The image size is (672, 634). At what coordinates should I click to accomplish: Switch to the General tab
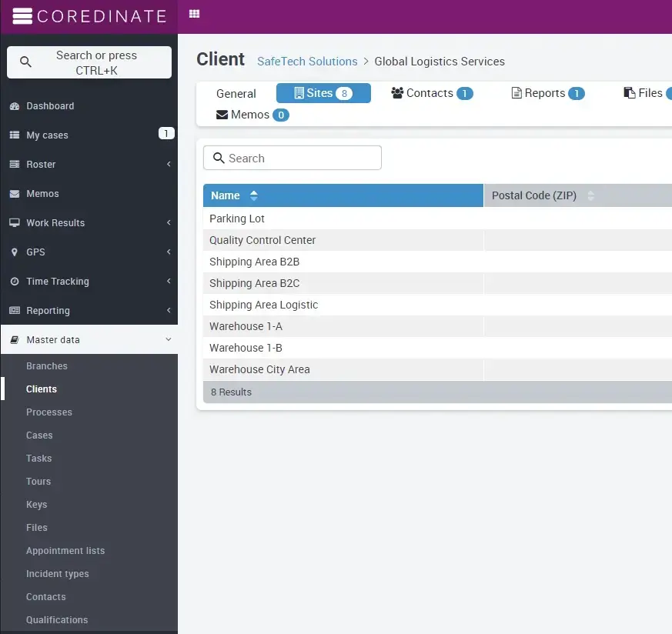pyautogui.click(x=236, y=94)
